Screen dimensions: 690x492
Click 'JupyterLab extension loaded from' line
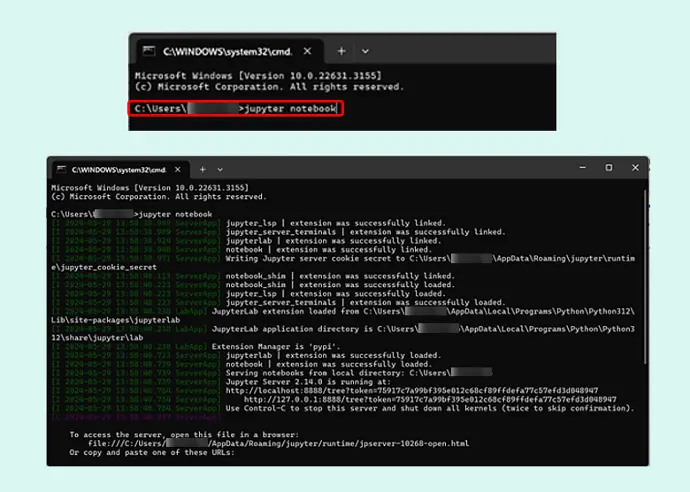point(423,311)
